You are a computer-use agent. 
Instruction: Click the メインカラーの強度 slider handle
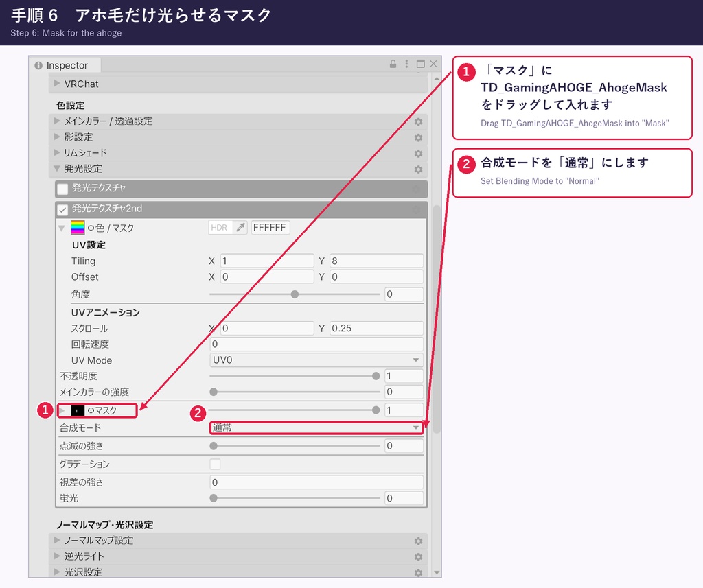(x=214, y=392)
